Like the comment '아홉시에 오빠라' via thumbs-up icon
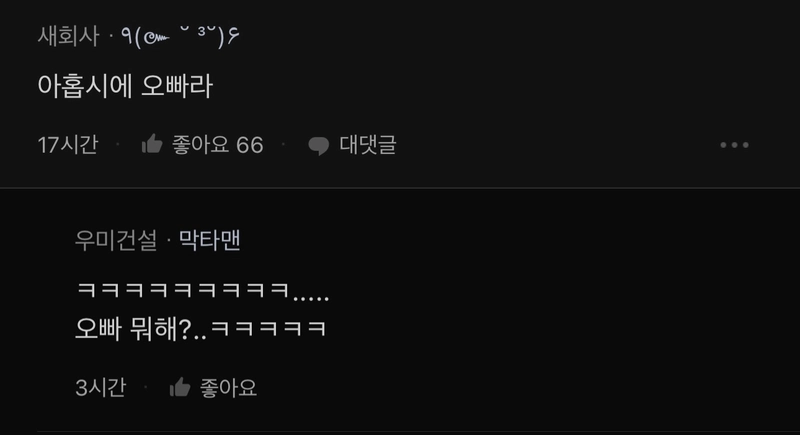This screenshot has width=800, height=435. click(152, 144)
